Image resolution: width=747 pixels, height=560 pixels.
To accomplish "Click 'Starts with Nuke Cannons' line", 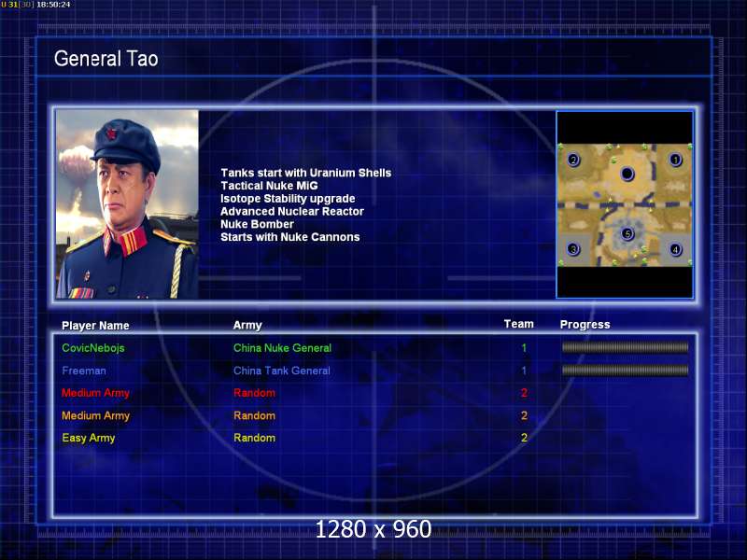I will pyautogui.click(x=290, y=237).
